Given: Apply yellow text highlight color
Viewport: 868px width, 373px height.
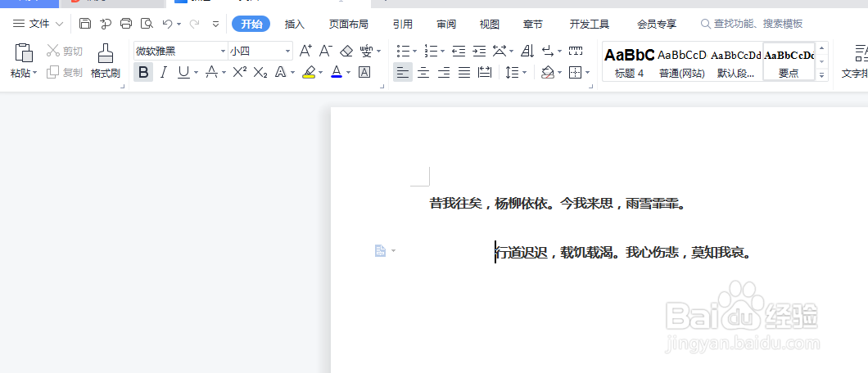Looking at the screenshot, I should (309, 72).
